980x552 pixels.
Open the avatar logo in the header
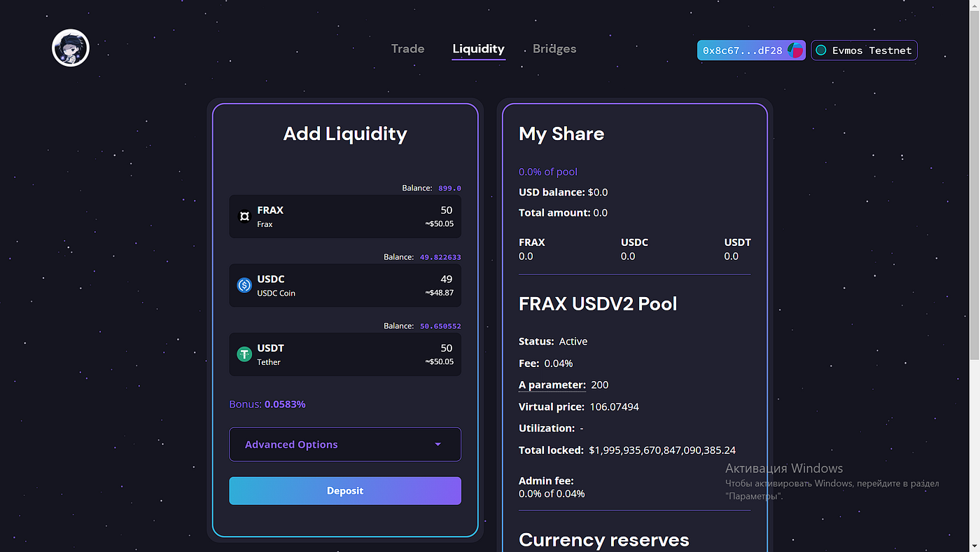[71, 48]
